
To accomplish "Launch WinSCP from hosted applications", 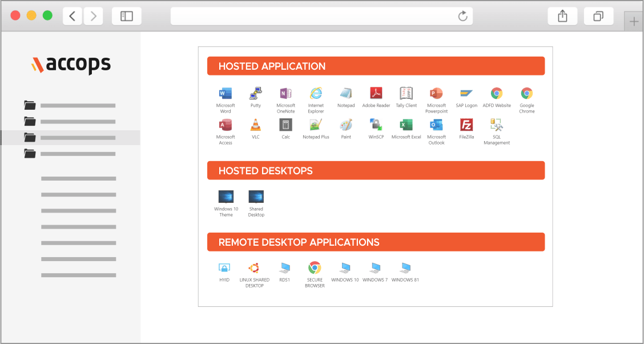I will 376,125.
